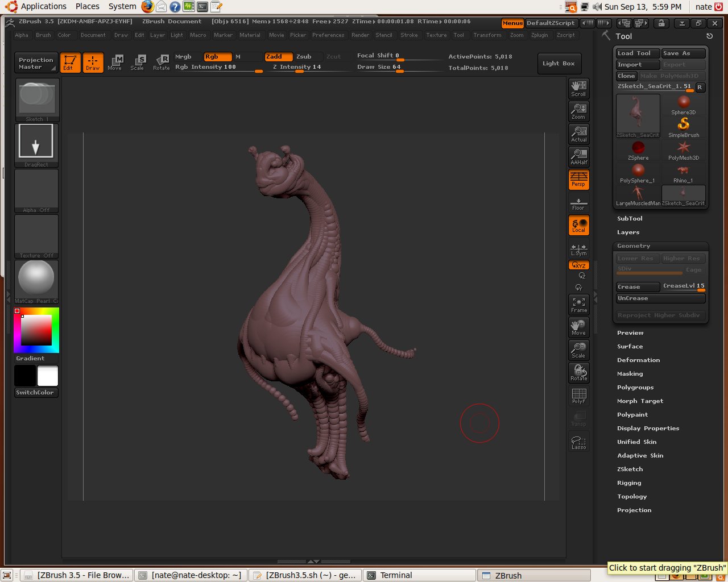
Task: Click the AAHalf view icon
Action: (x=578, y=156)
